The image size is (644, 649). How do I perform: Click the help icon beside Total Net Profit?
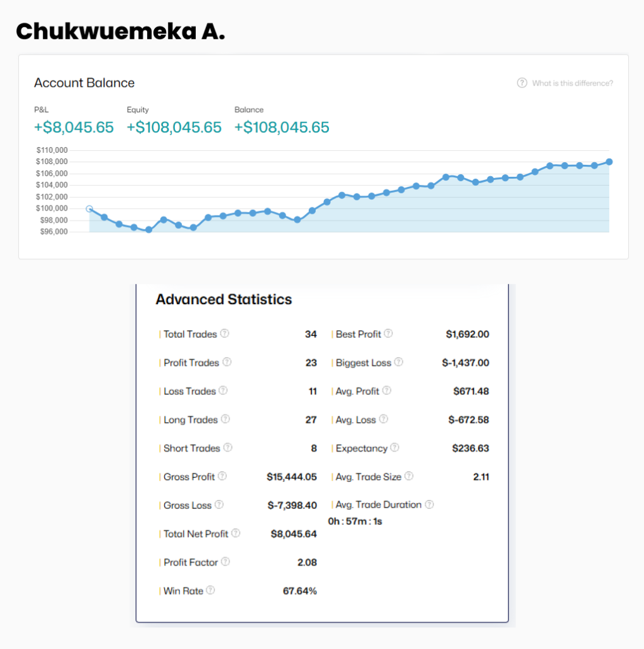236,534
